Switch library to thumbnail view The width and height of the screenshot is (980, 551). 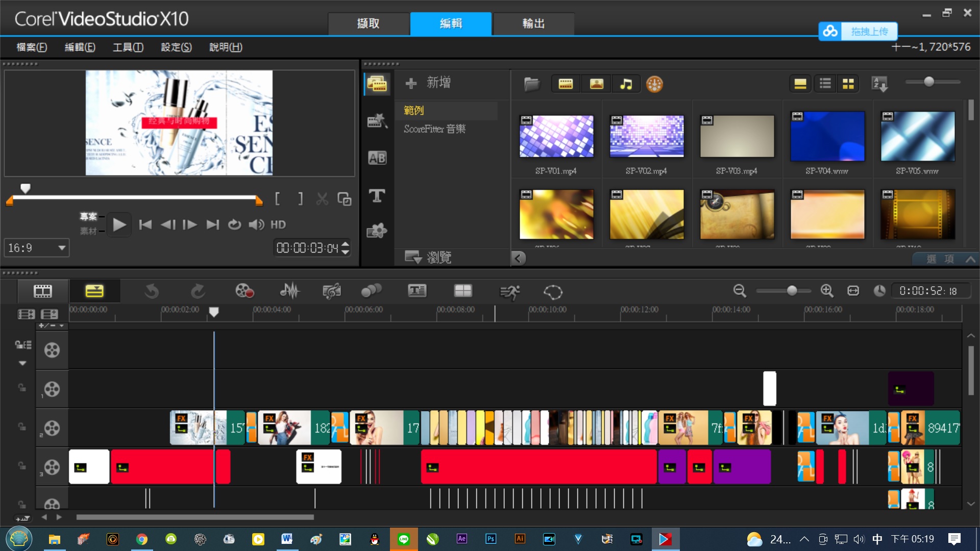pyautogui.click(x=848, y=84)
